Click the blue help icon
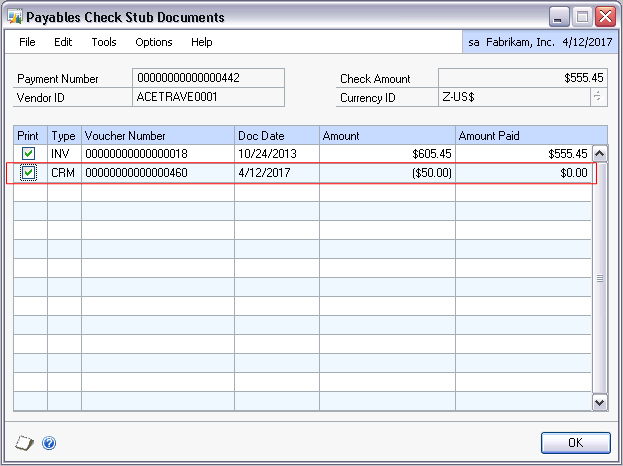This screenshot has height=466, width=623. coord(49,442)
